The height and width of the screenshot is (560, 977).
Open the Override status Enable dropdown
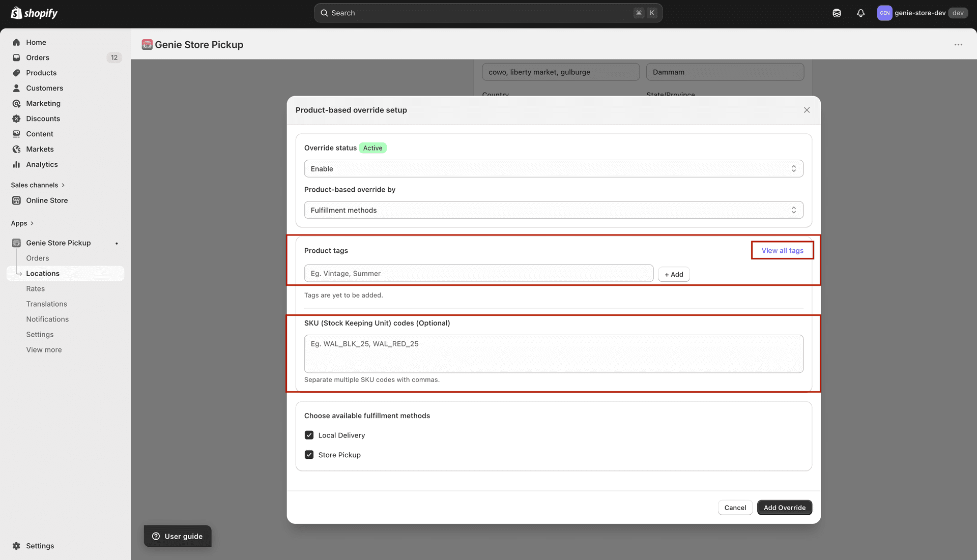(x=554, y=169)
